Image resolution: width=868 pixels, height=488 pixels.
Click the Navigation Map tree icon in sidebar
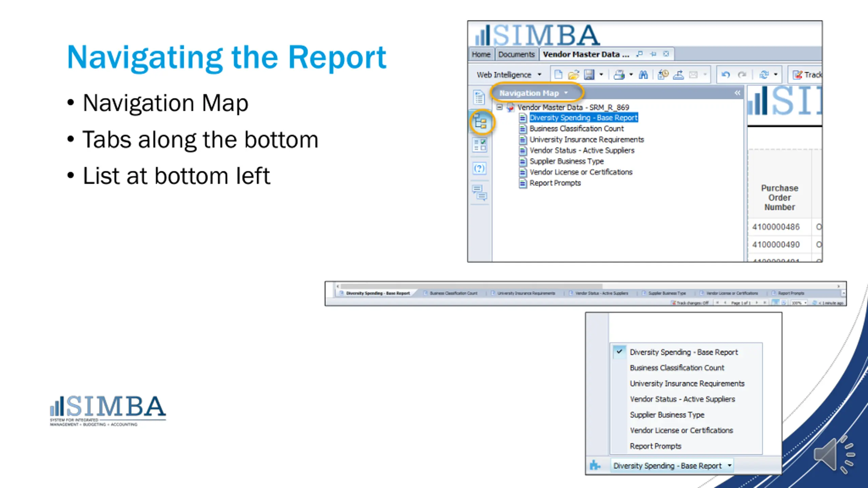click(x=480, y=122)
